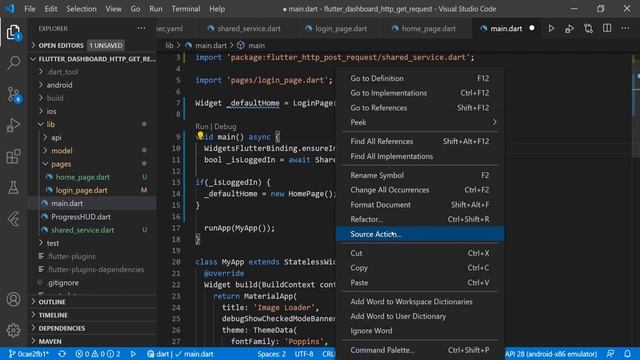640x360 pixels.
Task: Click the sync changes icon in status bar
Action: pos(62,354)
